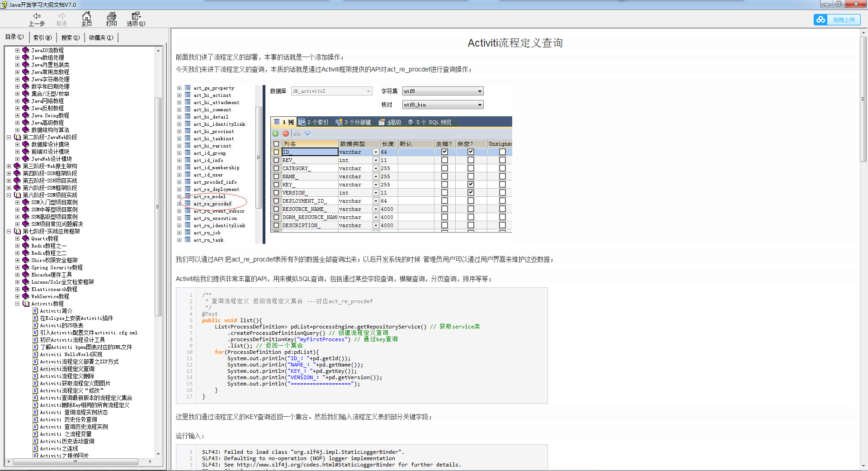Toggle row-select checkbox for NAME_ column
868x471 pixels.
(x=276, y=176)
